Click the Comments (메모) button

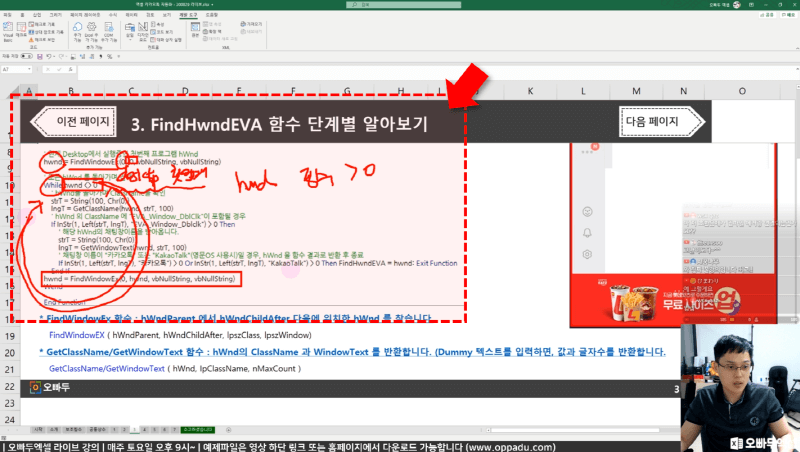[789, 15]
